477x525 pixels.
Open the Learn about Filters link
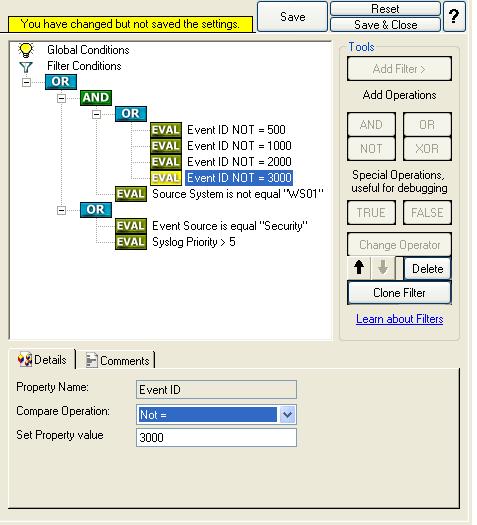coord(399,319)
